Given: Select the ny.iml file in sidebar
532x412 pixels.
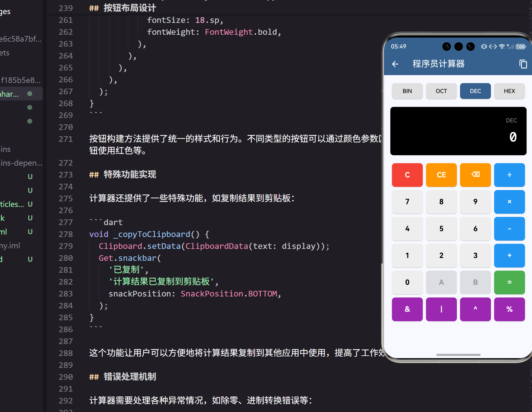Looking at the screenshot, I should coord(10,246).
